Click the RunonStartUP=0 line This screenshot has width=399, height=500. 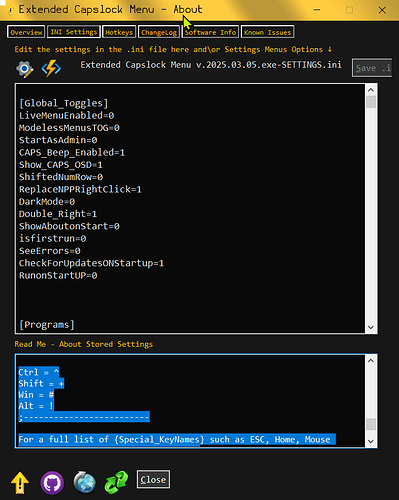coord(58,276)
